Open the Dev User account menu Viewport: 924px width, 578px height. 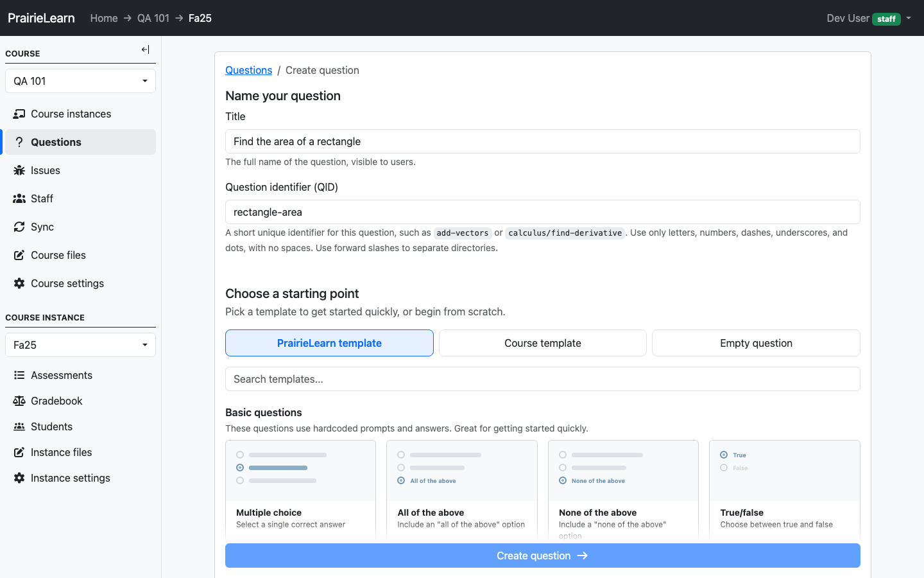coord(869,18)
